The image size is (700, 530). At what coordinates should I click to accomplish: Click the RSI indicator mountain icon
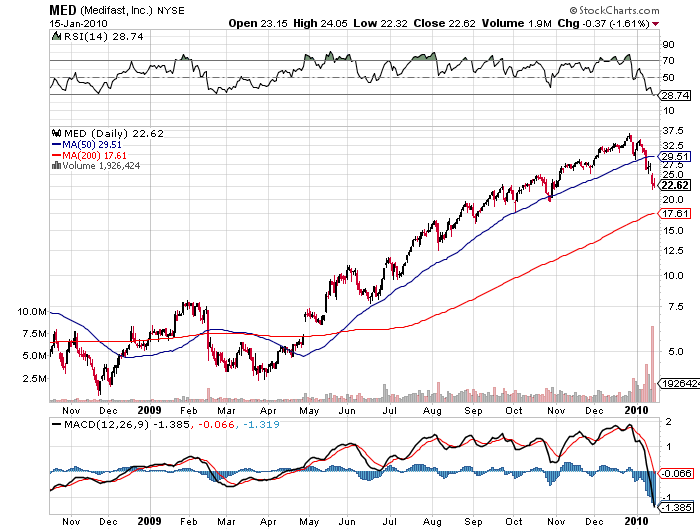click(x=56, y=36)
